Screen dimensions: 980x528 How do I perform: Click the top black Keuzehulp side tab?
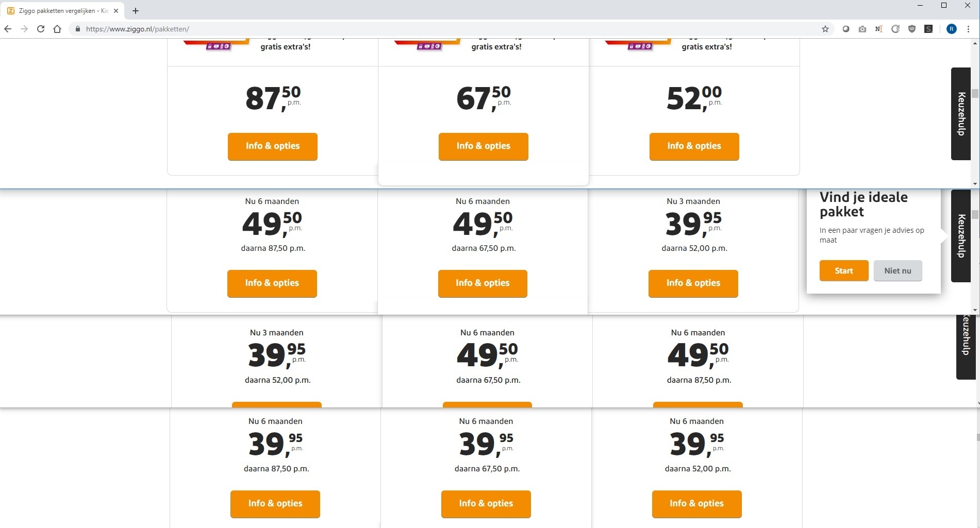(961, 114)
